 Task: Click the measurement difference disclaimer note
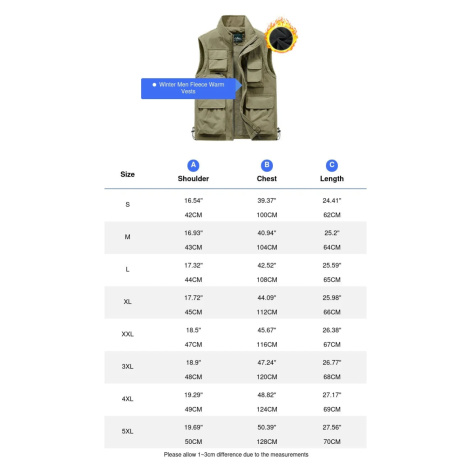(x=236, y=455)
